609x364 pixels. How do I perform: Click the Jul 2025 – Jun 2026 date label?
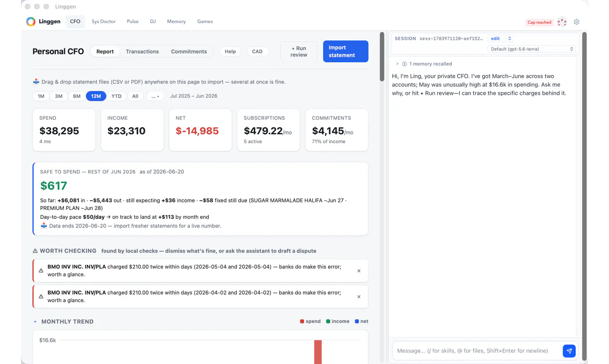click(x=194, y=96)
